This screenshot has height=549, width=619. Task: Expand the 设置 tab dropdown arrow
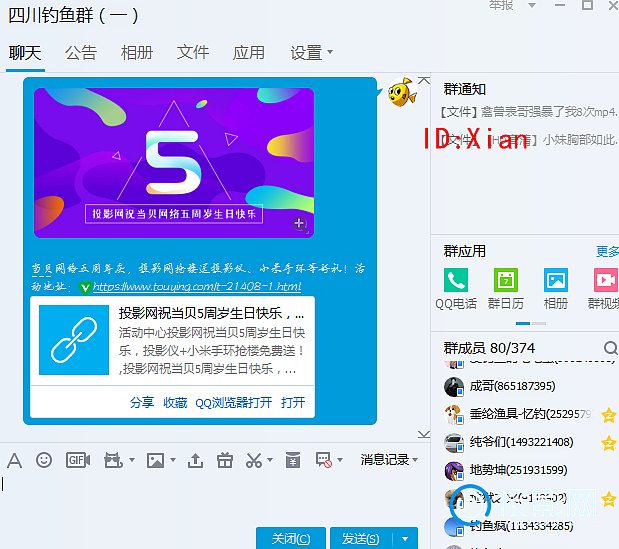coord(330,51)
